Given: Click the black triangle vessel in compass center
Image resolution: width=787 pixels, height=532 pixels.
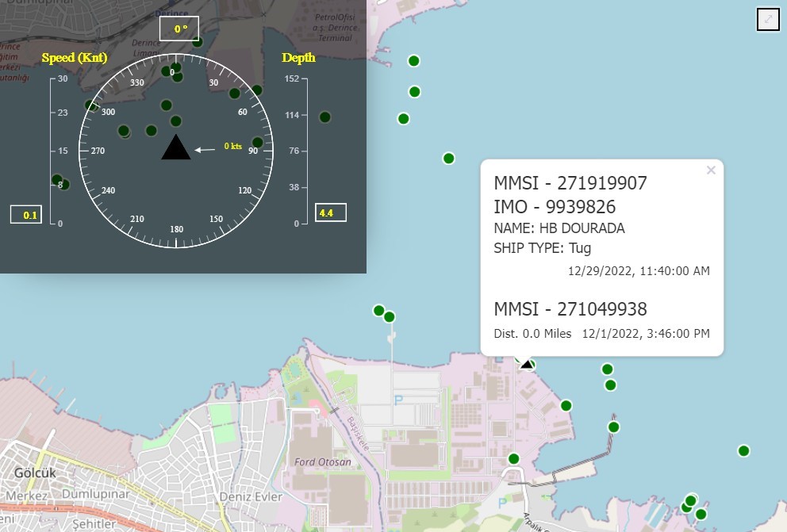Looking at the screenshot, I should (x=175, y=147).
